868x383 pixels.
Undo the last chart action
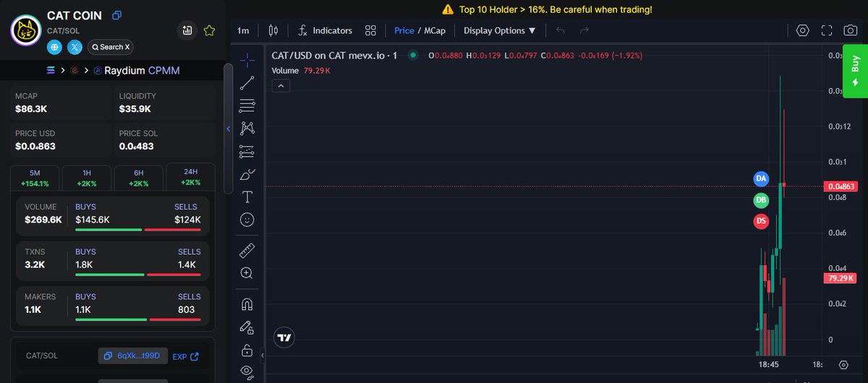(561, 30)
